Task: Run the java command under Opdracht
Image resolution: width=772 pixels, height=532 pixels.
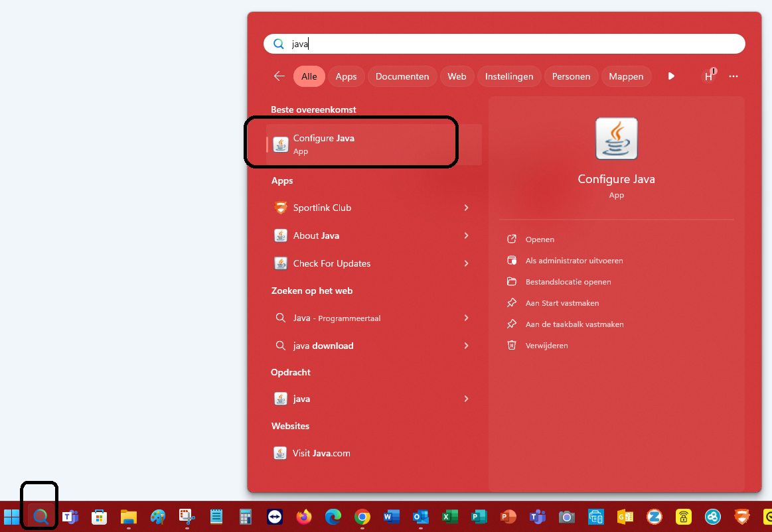Action: 374,399
